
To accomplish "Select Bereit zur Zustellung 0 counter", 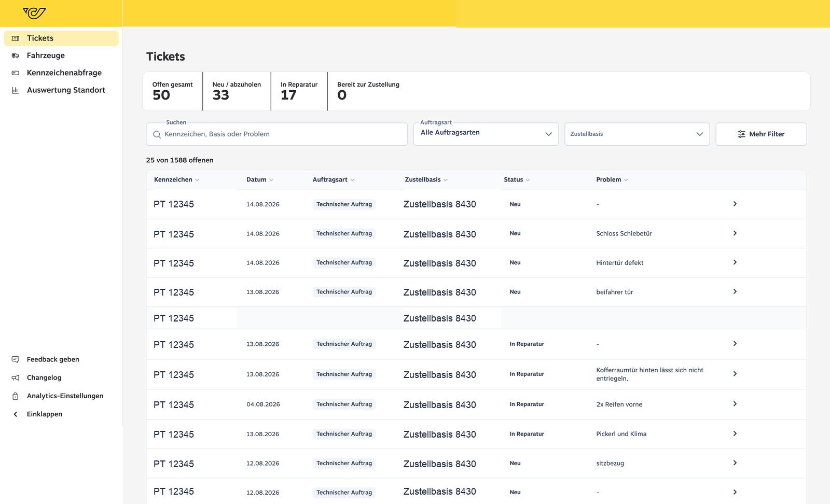I will pyautogui.click(x=368, y=91).
